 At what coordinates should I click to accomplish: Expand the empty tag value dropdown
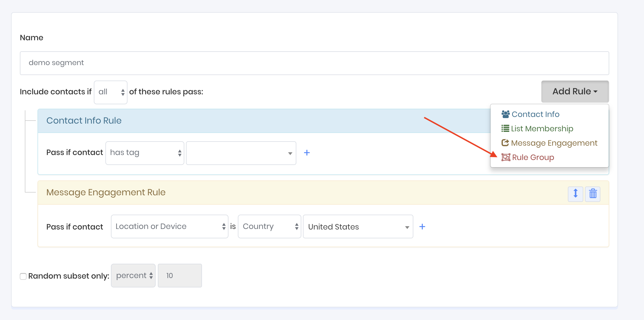point(241,153)
